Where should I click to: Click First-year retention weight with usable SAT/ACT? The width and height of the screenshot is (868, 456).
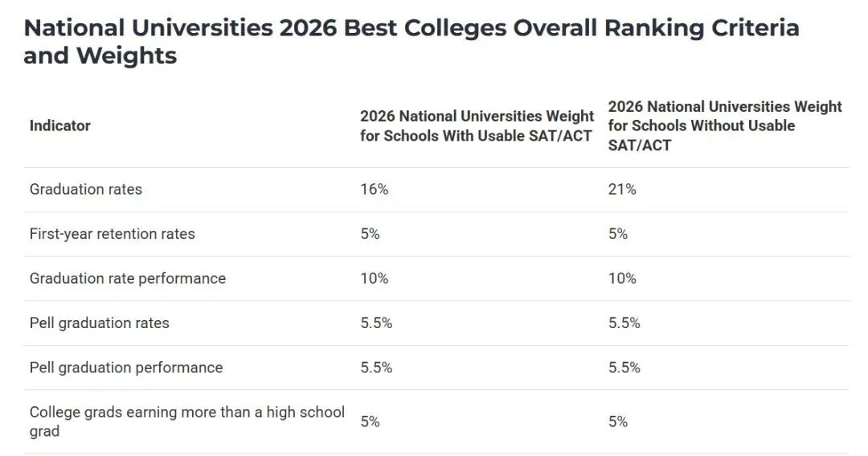[370, 234]
